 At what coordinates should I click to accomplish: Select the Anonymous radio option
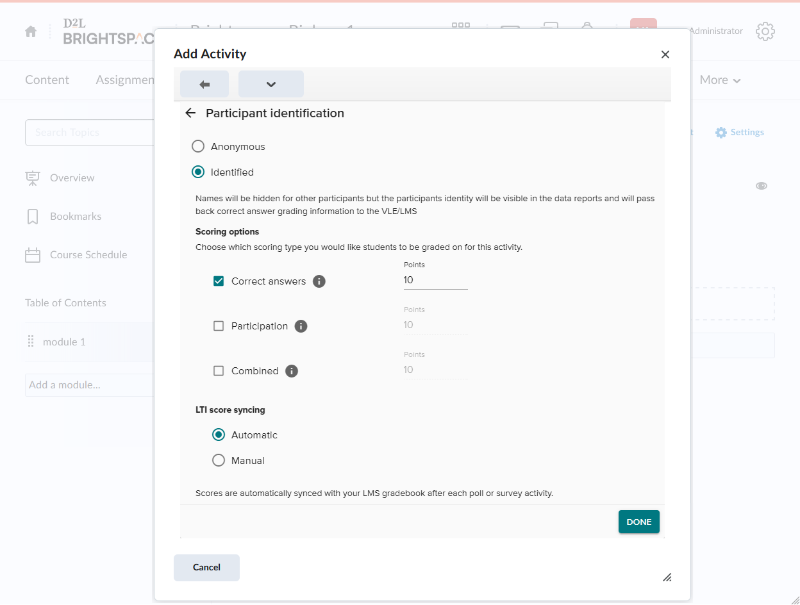(198, 146)
